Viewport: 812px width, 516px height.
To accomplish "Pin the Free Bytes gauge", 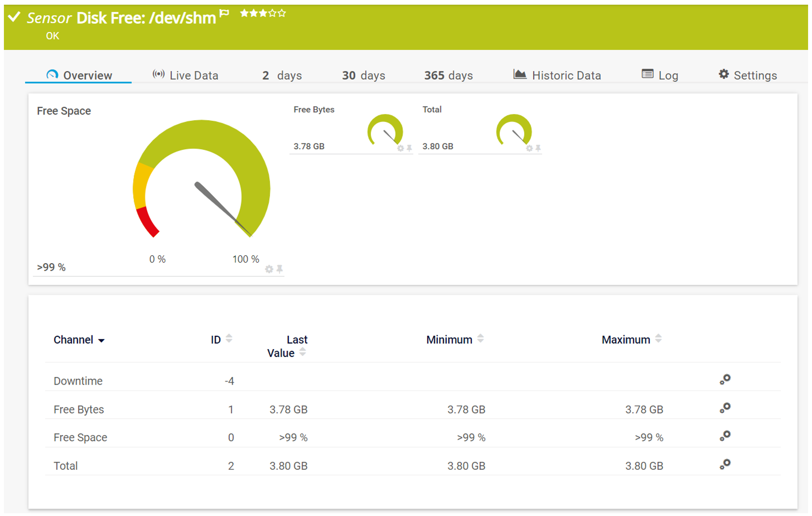I will pos(409,148).
